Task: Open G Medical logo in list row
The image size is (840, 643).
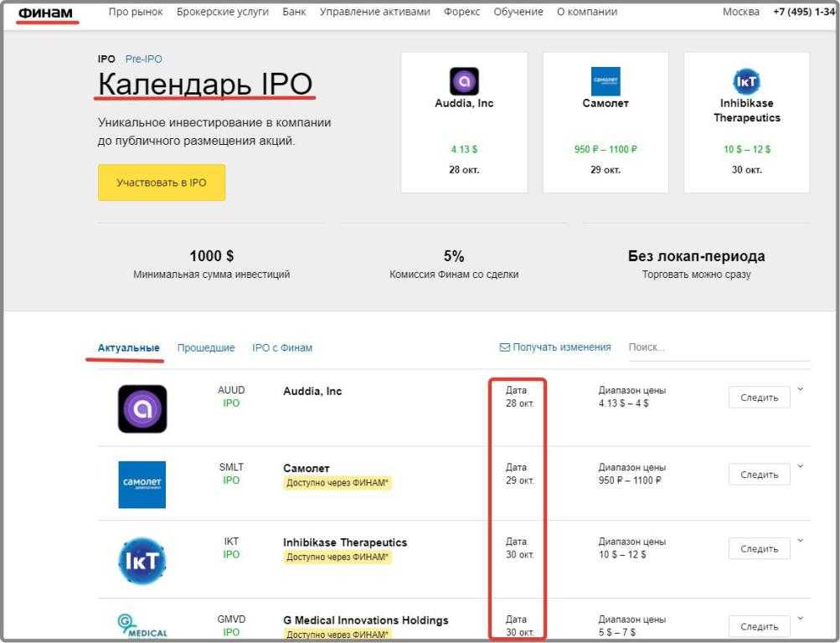Action: pyautogui.click(x=142, y=625)
